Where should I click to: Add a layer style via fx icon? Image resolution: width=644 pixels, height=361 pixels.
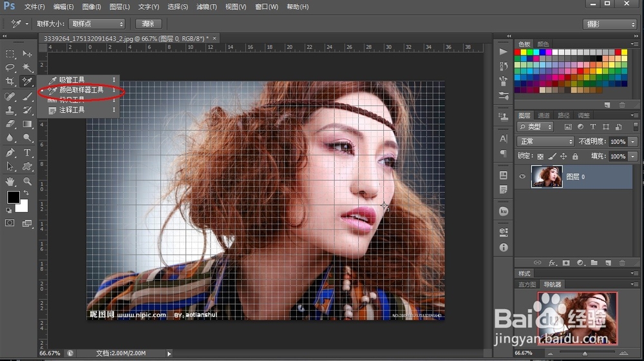tap(552, 263)
